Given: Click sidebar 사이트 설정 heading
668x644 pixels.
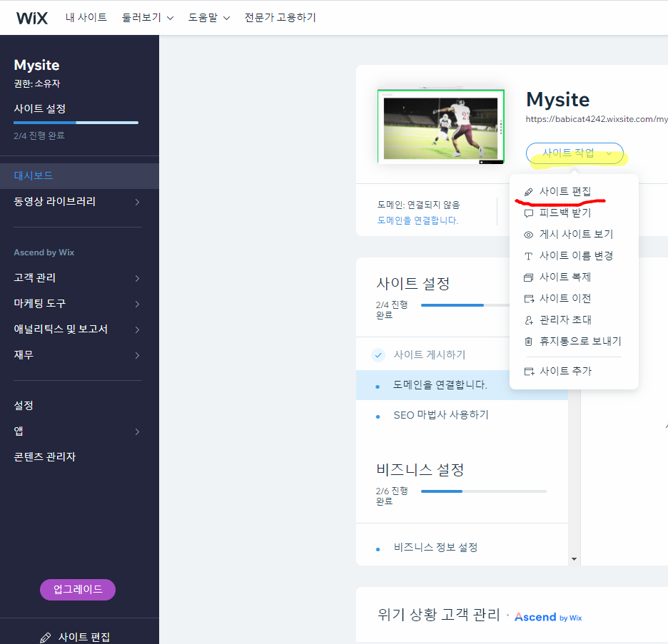Looking at the screenshot, I should tap(40, 109).
